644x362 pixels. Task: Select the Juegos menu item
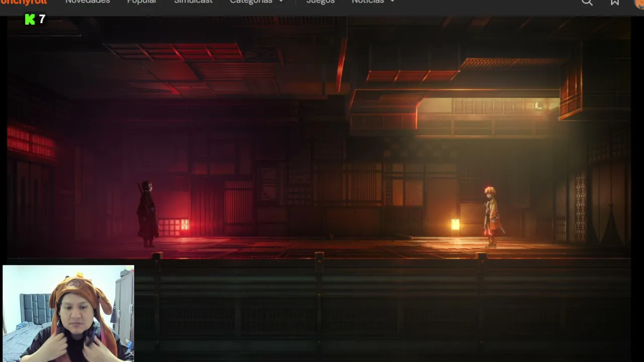(320, 2)
